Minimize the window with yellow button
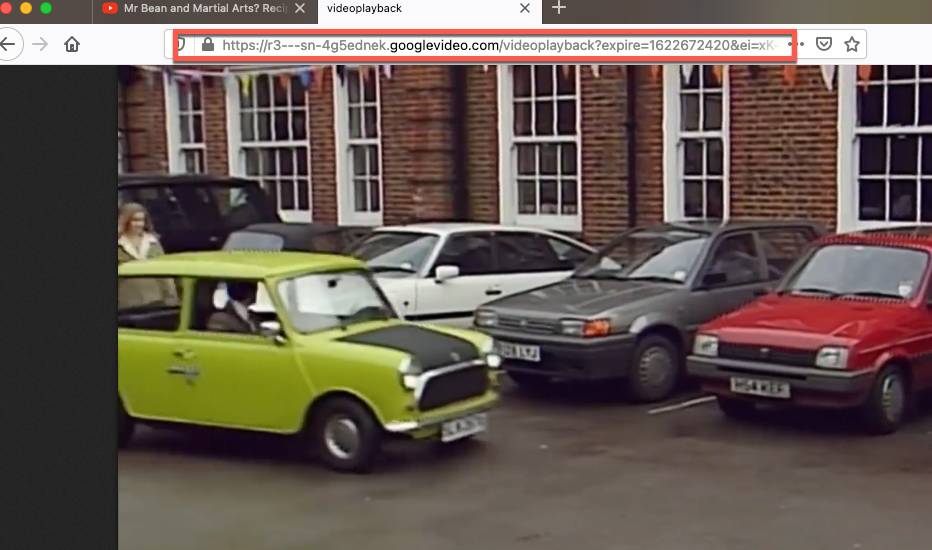The image size is (932, 550). click(26, 8)
